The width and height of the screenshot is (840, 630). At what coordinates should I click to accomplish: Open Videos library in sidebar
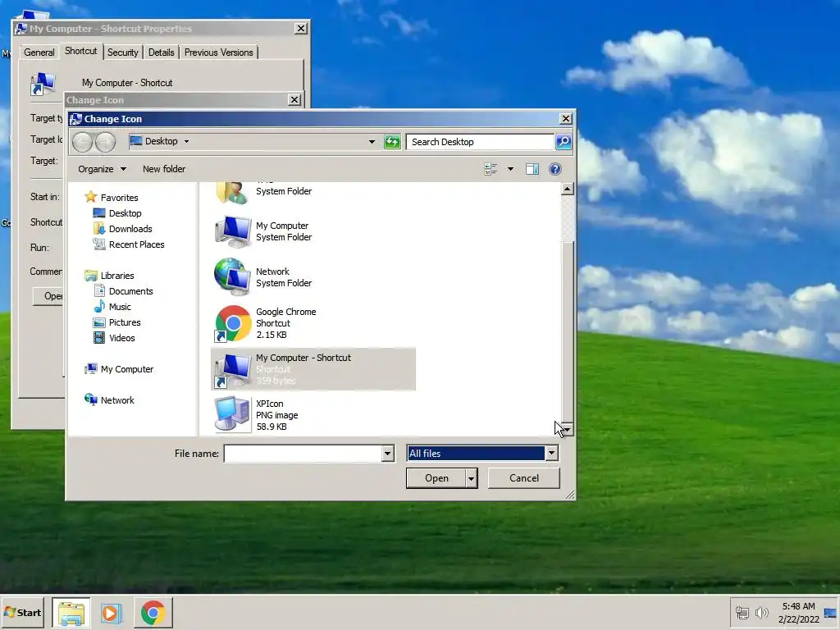(121, 337)
